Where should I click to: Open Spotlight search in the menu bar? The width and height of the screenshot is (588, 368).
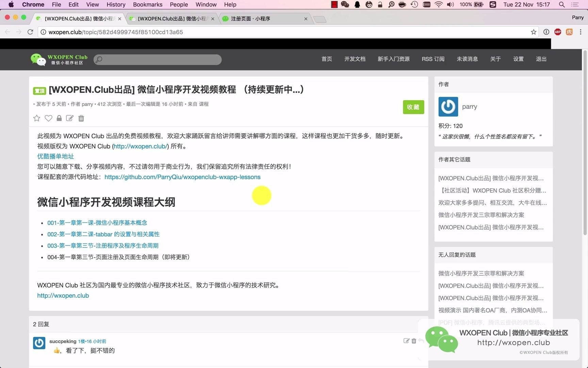(562, 4)
